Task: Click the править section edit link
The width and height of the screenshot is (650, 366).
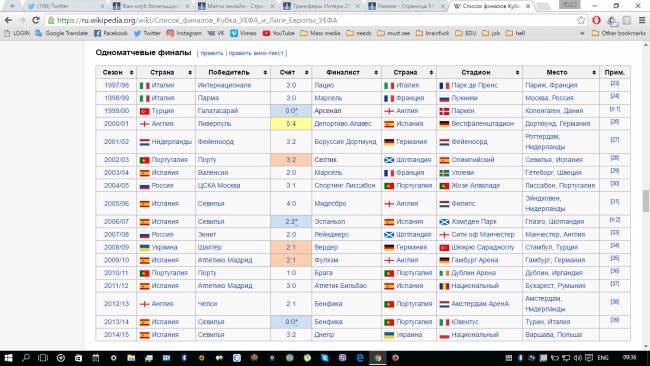Action: [x=212, y=53]
